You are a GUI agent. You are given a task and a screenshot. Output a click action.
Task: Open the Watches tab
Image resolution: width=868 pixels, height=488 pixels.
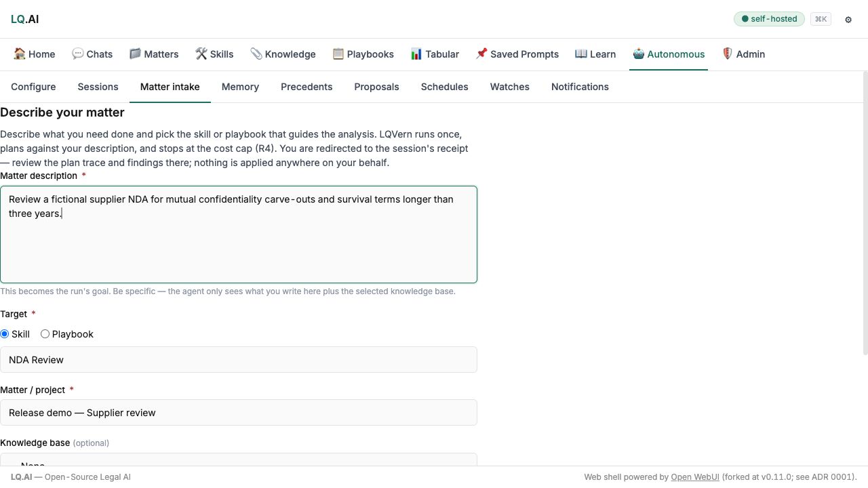pyautogui.click(x=510, y=87)
